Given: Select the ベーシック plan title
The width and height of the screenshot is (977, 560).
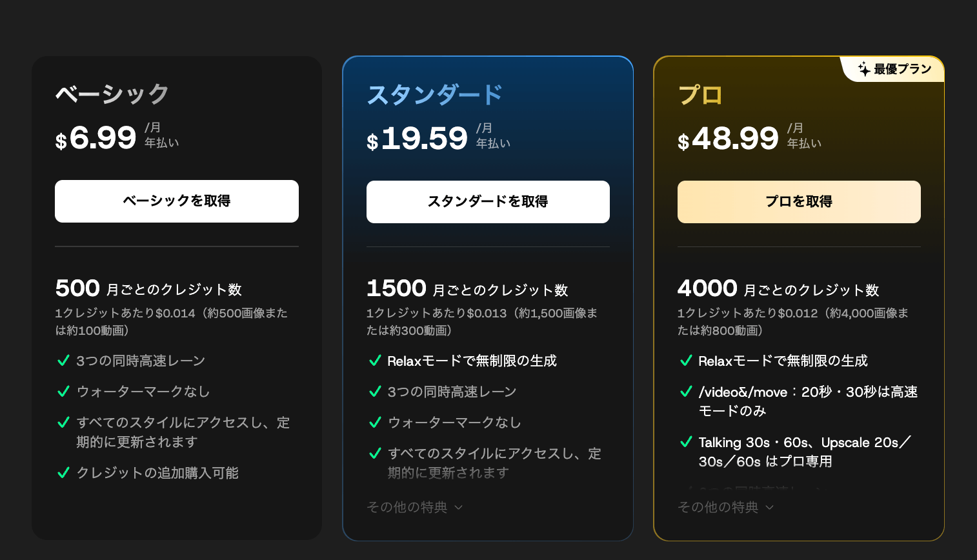Looking at the screenshot, I should [x=110, y=94].
